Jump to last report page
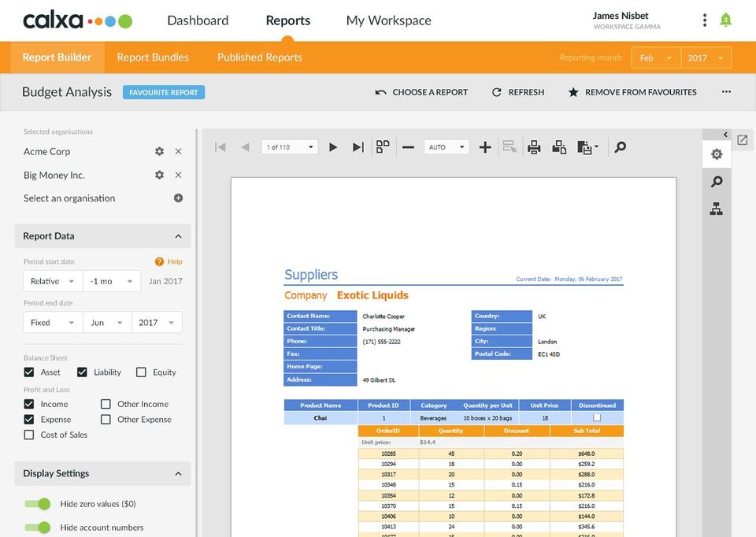This screenshot has height=537, width=756. [x=358, y=147]
